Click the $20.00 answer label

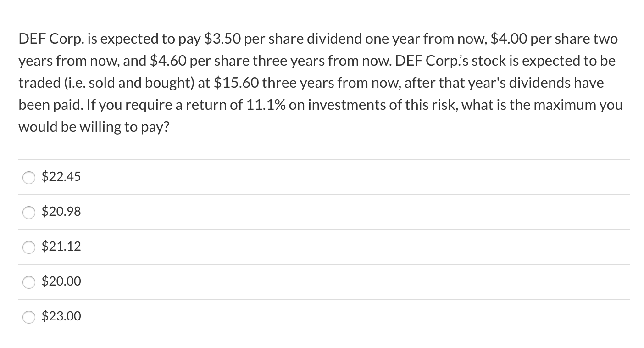click(61, 281)
